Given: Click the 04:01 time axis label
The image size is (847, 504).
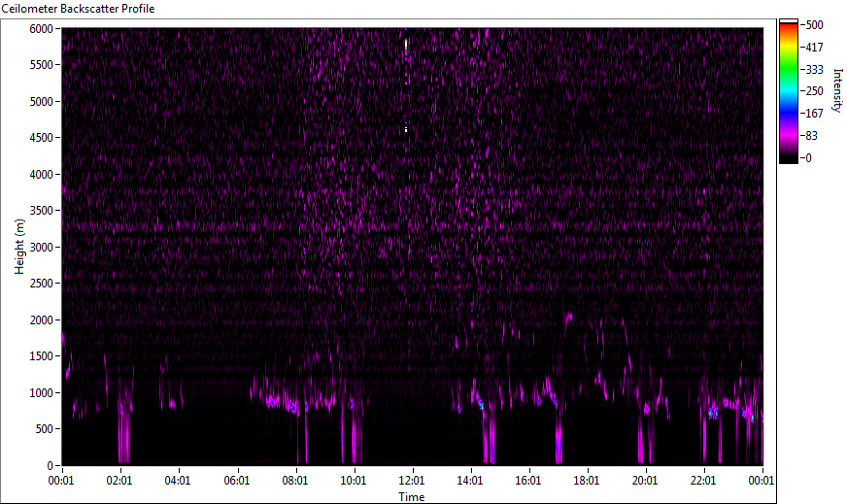Looking at the screenshot, I should pyautogui.click(x=178, y=481).
